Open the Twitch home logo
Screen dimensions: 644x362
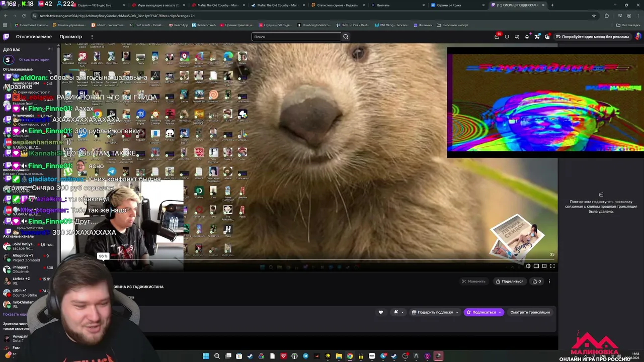(6, 37)
